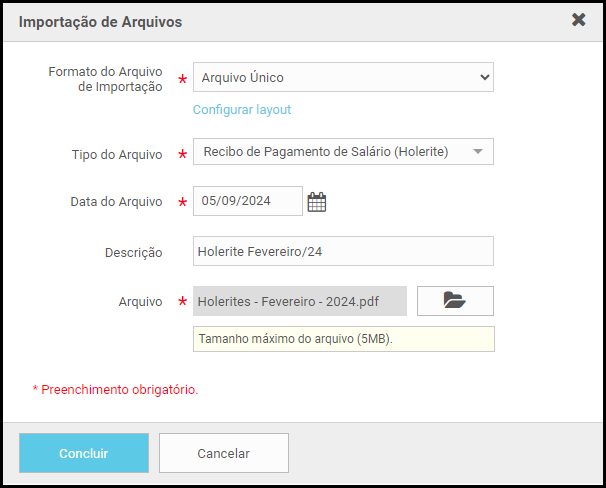Click the Cancelar button
Screen dimensions: 606x488
point(224,453)
